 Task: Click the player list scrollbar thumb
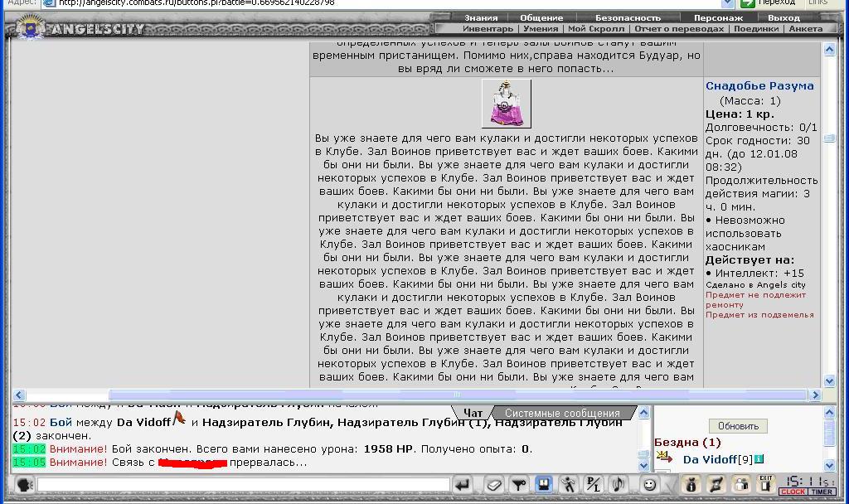tap(829, 433)
